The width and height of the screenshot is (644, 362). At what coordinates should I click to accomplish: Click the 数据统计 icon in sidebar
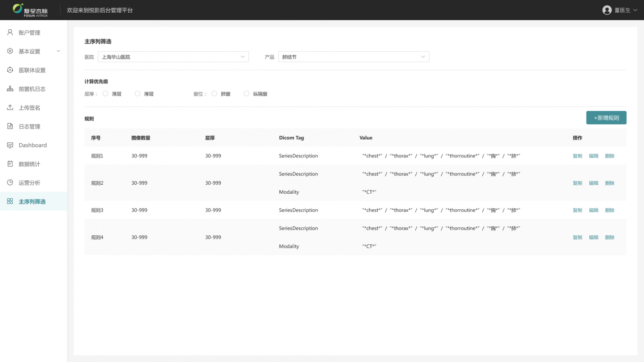click(x=10, y=164)
